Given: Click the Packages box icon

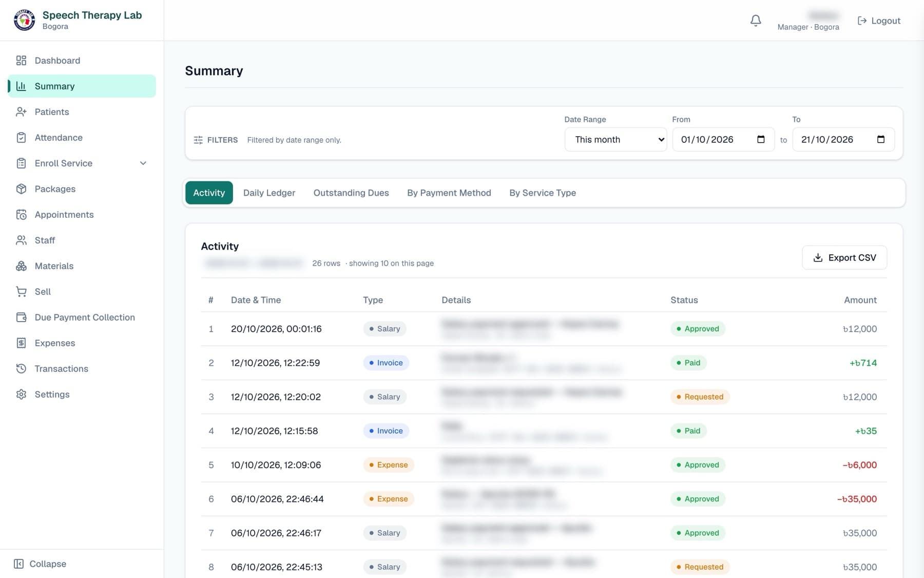Looking at the screenshot, I should pos(21,189).
